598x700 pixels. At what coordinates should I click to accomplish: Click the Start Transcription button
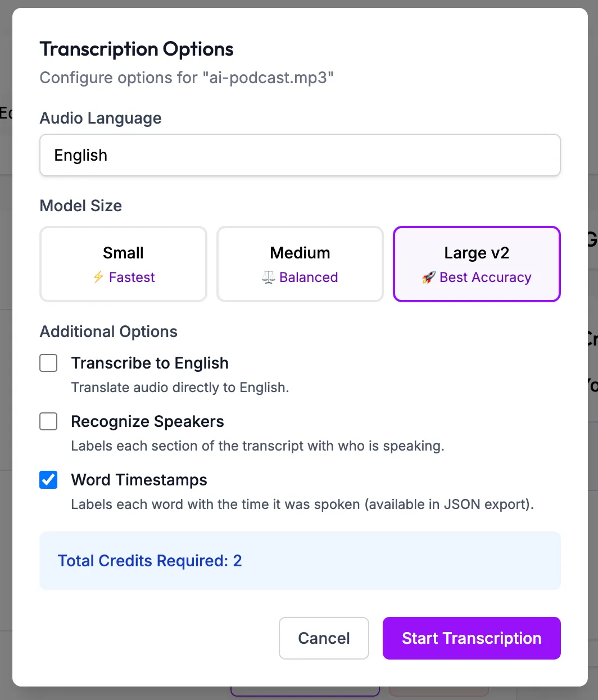click(x=471, y=638)
